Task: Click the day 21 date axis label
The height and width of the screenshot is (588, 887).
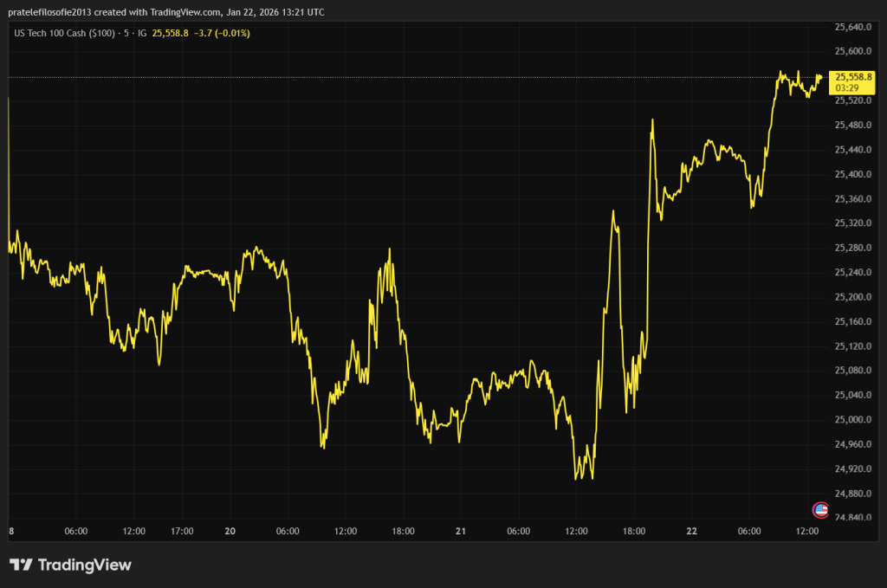Action: pos(461,531)
